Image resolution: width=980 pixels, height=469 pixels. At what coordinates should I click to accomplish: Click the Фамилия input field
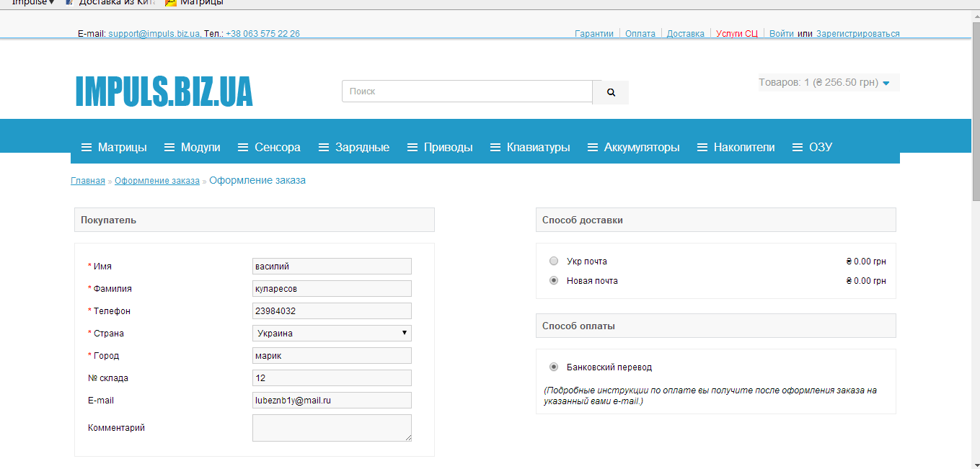pos(332,289)
